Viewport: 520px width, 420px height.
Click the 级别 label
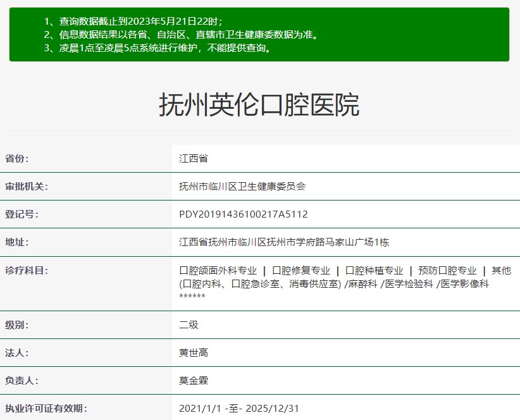click(17, 325)
